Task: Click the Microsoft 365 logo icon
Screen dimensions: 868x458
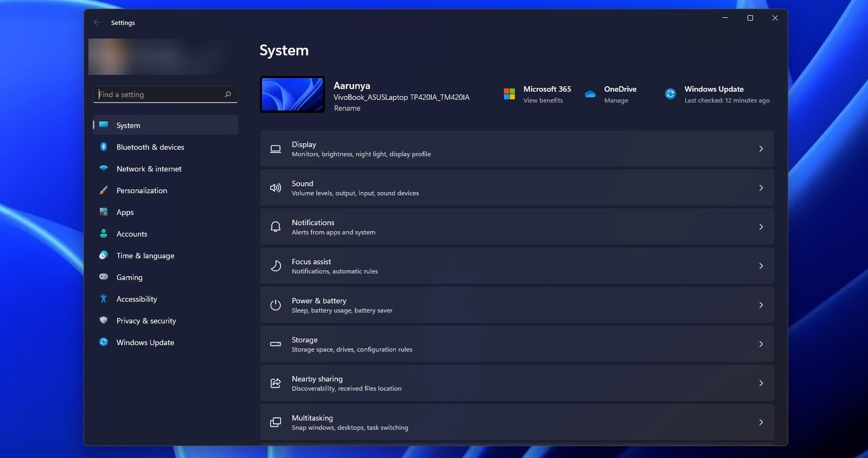Action: [x=509, y=94]
